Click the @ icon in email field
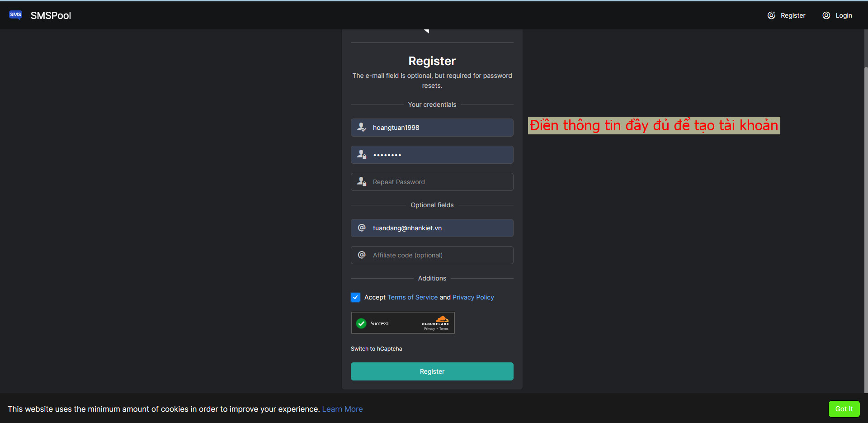This screenshot has width=868, height=423. (x=362, y=228)
